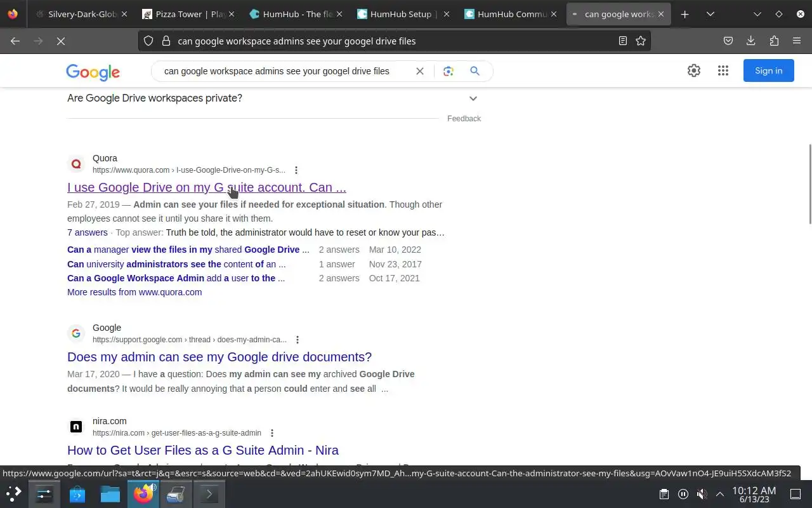The image size is (812, 508).
Task: Open 'Does my admin can see' result
Action: pyautogui.click(x=219, y=357)
